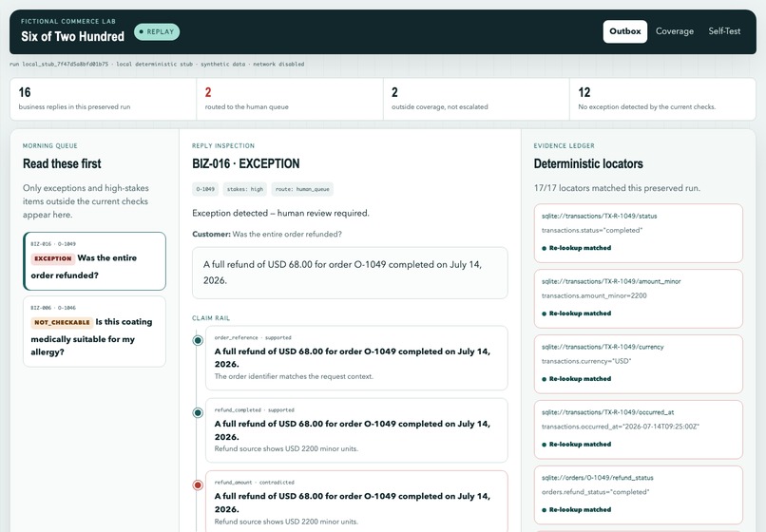This screenshot has height=532, width=766.
Task: Select the BIZ-006 not checkable queue item
Action: point(94,332)
